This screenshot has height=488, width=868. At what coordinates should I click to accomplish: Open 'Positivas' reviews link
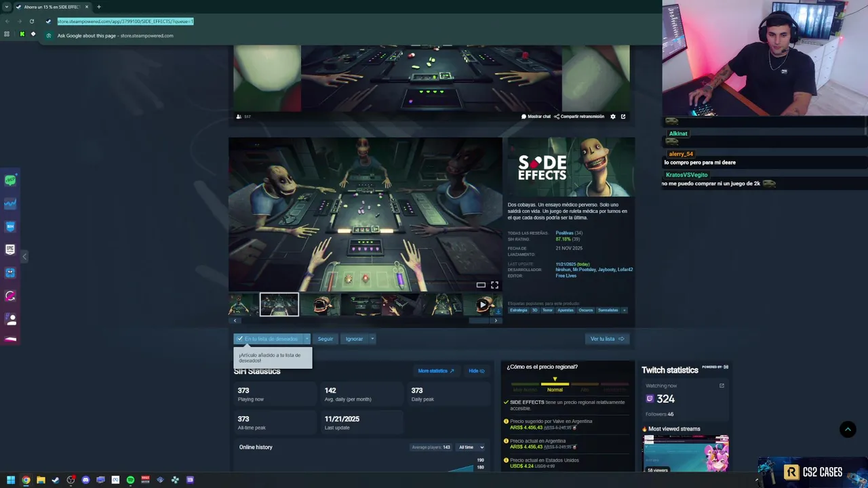click(x=564, y=233)
